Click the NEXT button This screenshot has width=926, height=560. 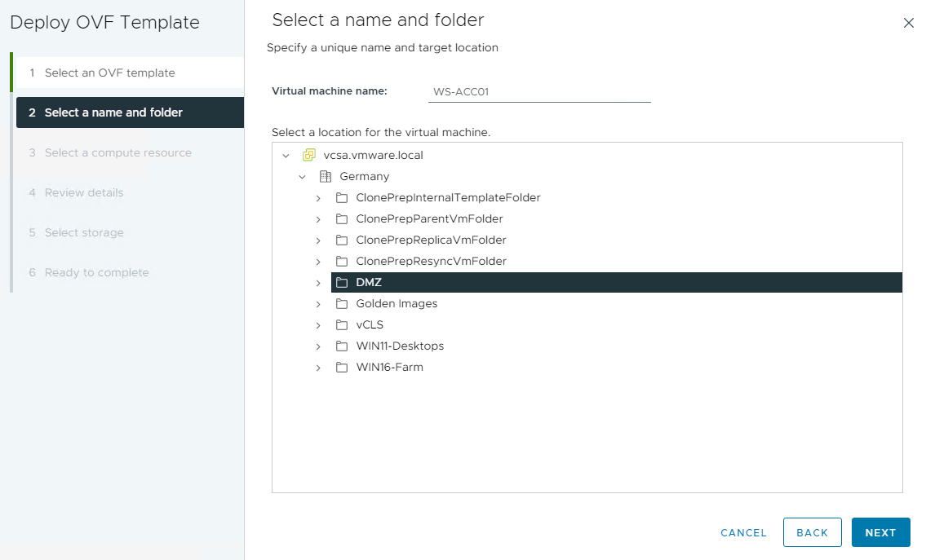point(880,532)
